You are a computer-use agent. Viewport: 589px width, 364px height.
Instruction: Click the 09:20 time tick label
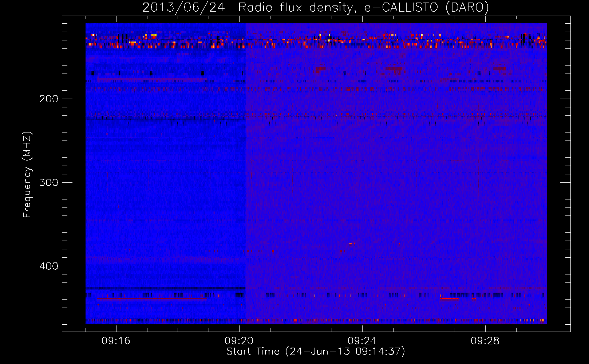[x=239, y=341]
